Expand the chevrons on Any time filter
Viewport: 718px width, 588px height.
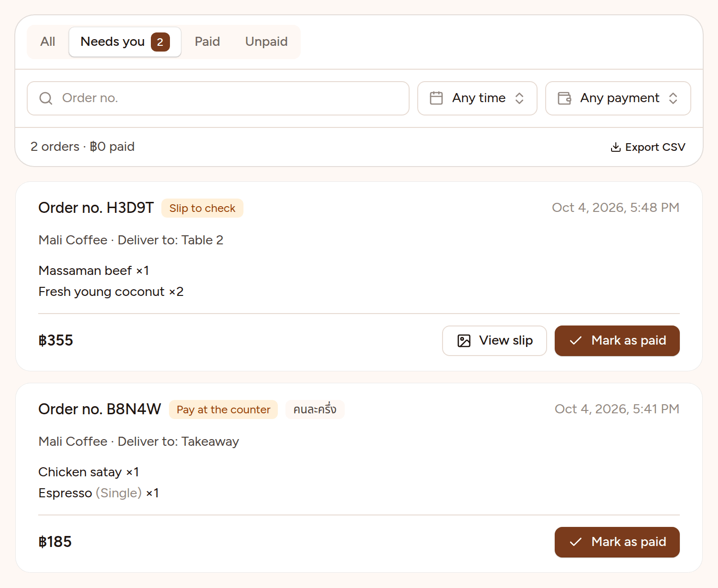point(519,98)
